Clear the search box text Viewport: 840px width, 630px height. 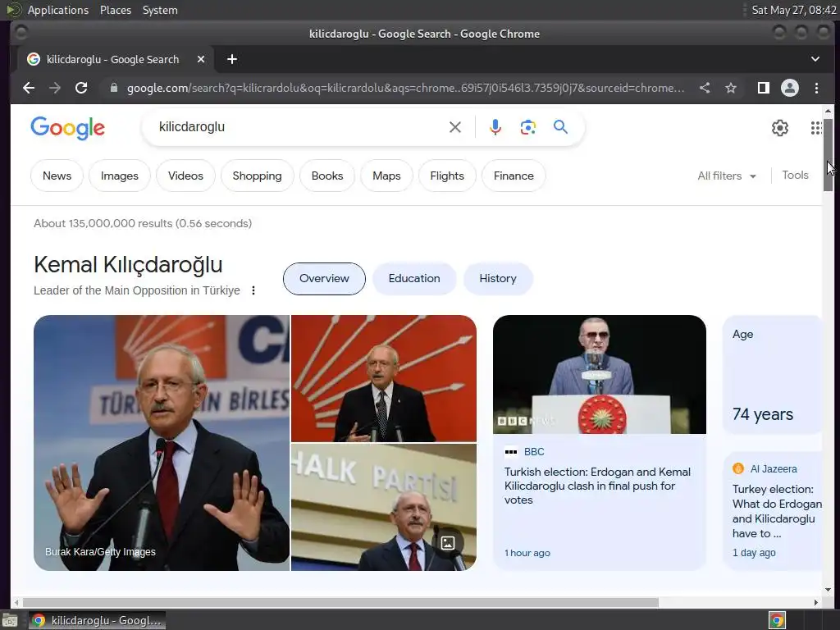pyautogui.click(x=454, y=127)
